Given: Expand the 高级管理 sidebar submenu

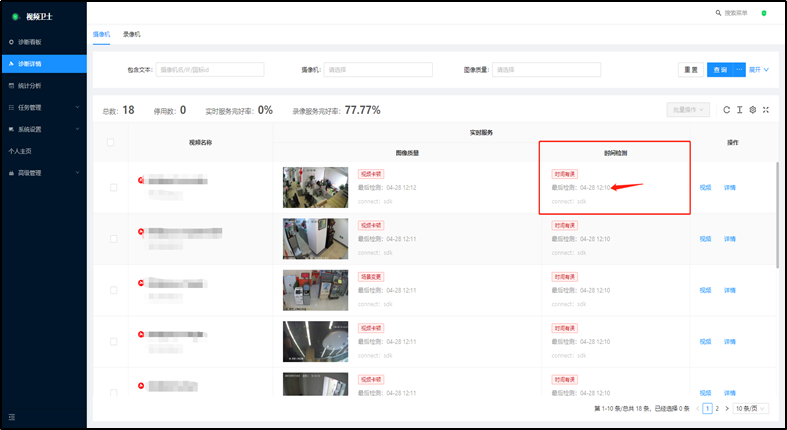Looking at the screenshot, I should pos(44,173).
